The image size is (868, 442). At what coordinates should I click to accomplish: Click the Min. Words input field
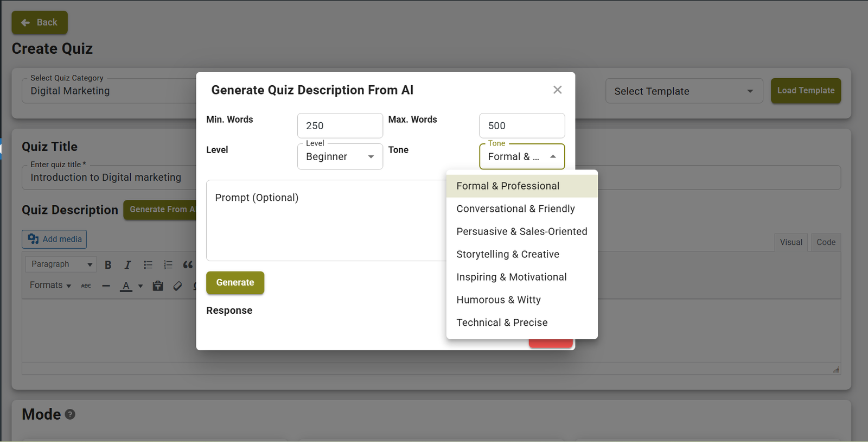(x=340, y=126)
